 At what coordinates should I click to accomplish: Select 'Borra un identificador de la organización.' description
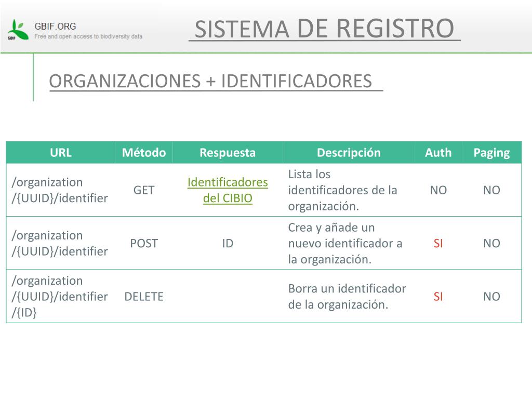click(x=347, y=297)
